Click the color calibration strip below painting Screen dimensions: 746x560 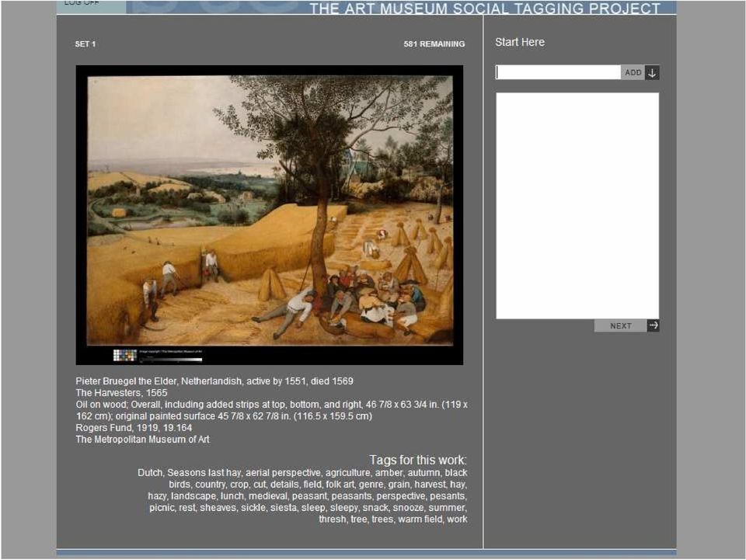tap(158, 355)
